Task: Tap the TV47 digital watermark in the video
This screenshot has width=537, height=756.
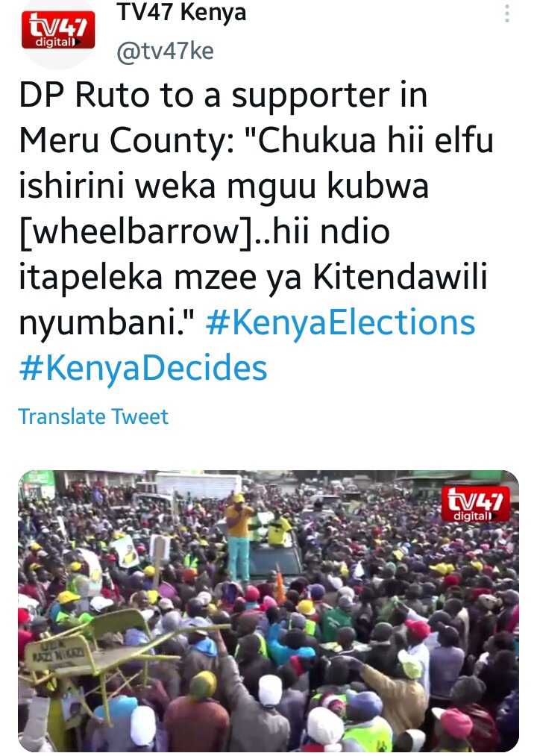Action: [475, 504]
